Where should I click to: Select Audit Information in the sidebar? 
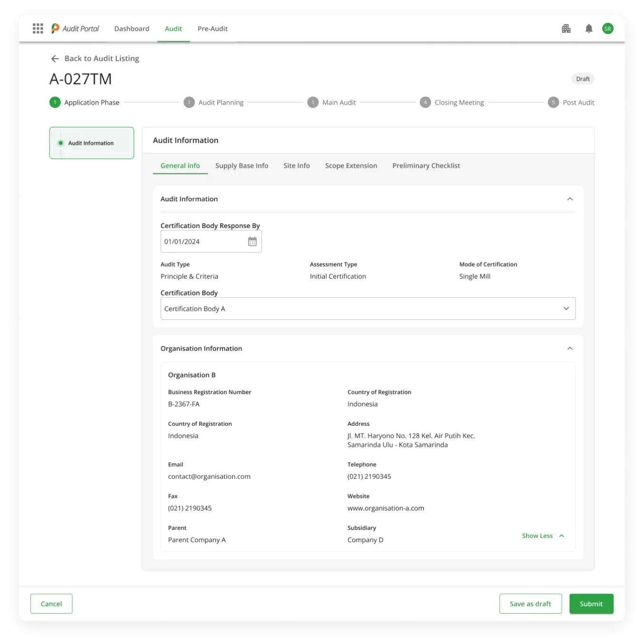(91, 143)
